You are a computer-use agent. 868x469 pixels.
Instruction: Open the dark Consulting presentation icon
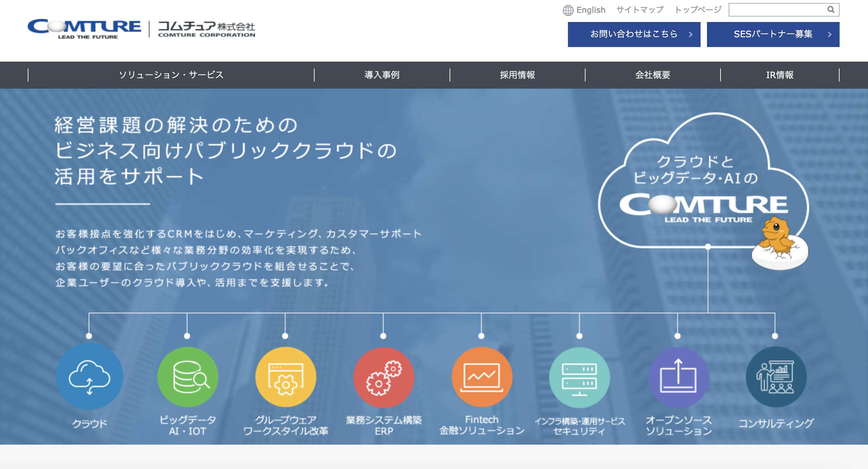pos(776,377)
